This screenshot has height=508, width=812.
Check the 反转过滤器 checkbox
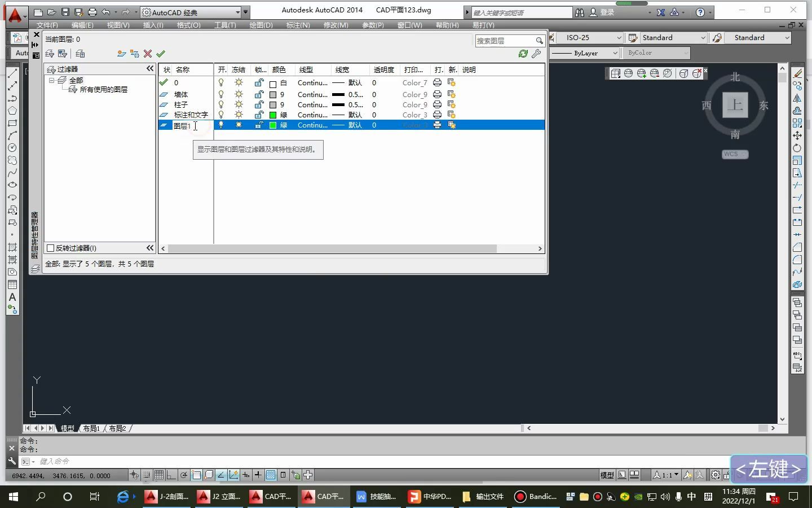[50, 248]
